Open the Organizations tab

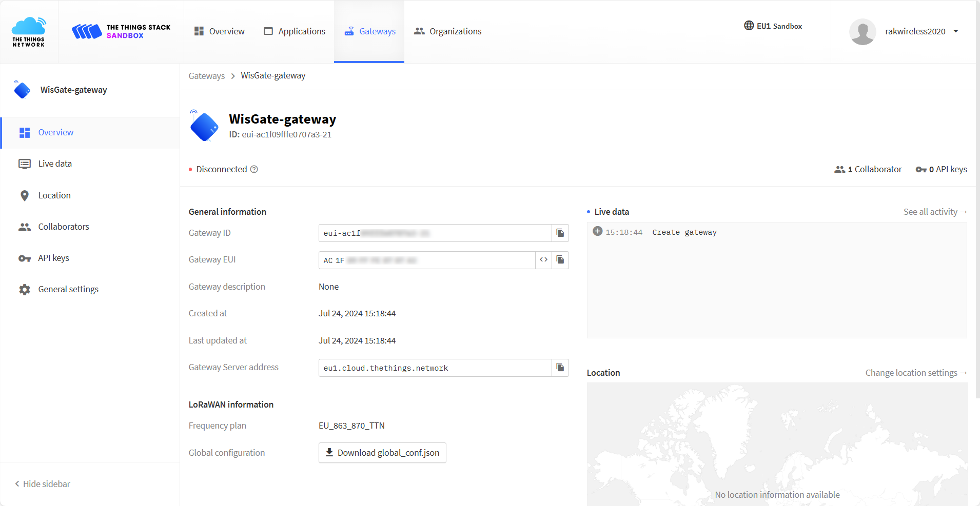point(448,31)
